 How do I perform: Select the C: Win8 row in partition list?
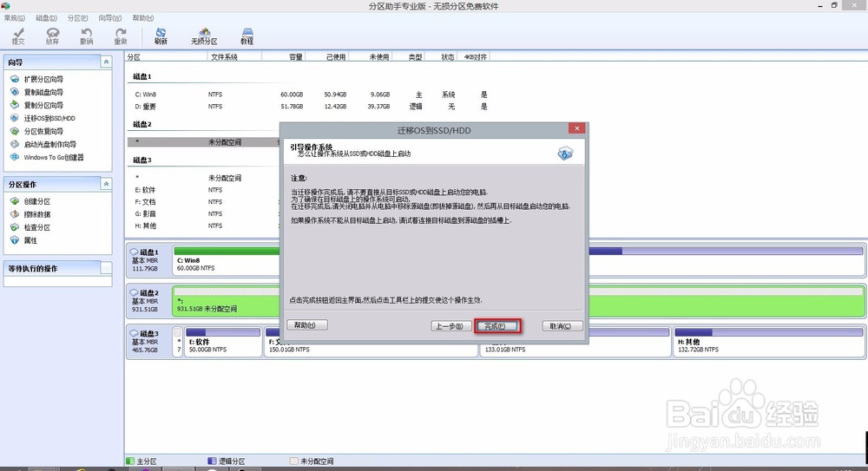click(311, 95)
